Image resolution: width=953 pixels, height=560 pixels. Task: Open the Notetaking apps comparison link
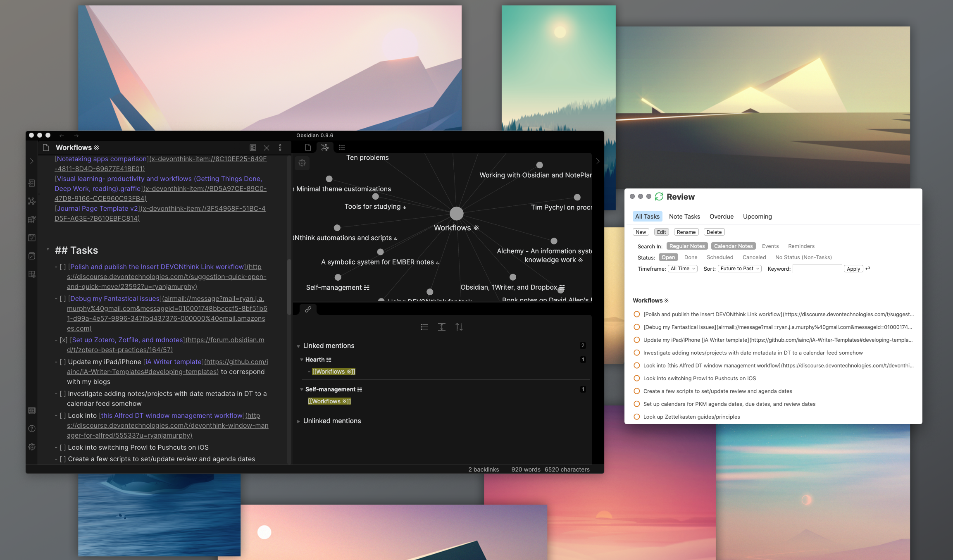point(102,159)
